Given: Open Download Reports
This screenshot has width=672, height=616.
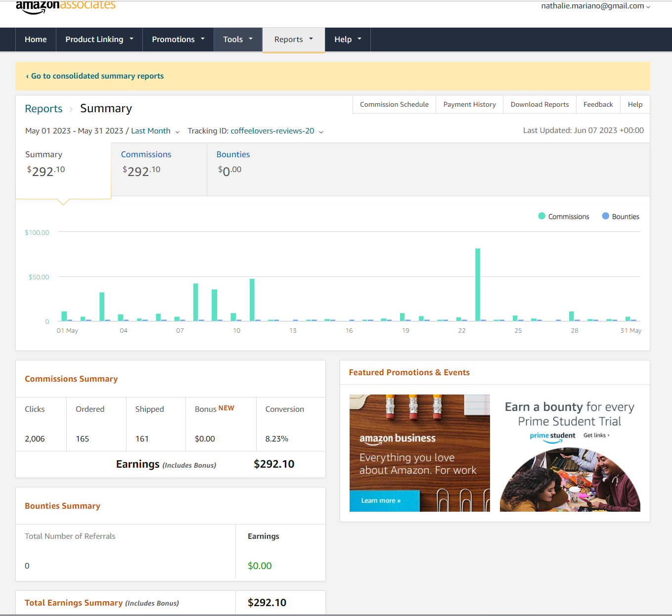Looking at the screenshot, I should (x=539, y=104).
